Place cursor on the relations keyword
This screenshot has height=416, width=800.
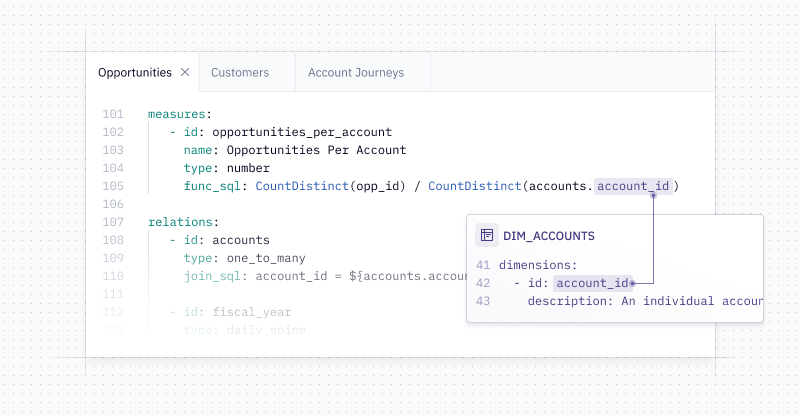point(180,222)
